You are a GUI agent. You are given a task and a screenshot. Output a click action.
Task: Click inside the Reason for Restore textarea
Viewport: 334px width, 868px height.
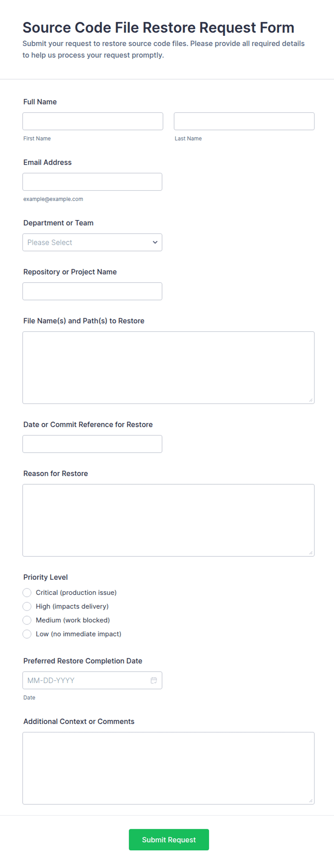pos(168,520)
